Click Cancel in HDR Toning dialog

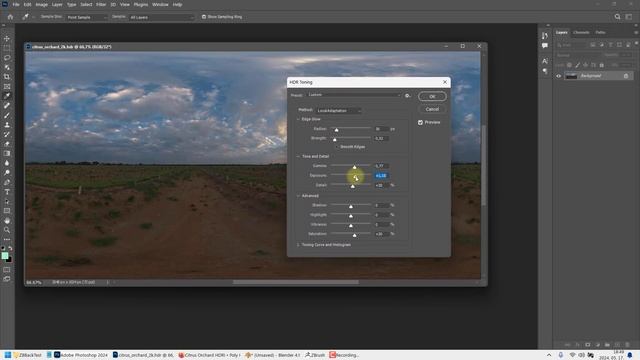click(x=432, y=109)
